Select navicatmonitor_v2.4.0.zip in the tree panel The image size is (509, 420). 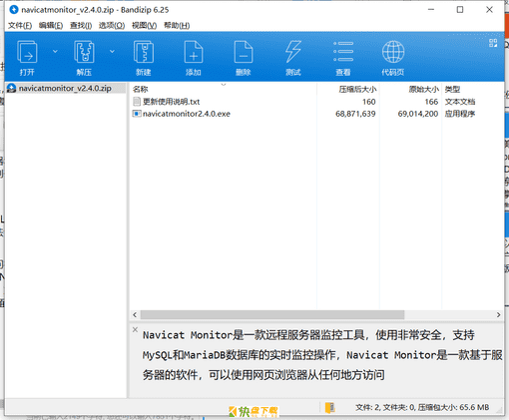click(x=66, y=88)
